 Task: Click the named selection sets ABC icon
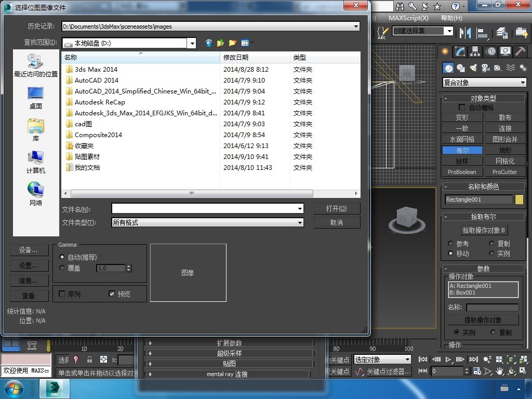tap(382, 33)
